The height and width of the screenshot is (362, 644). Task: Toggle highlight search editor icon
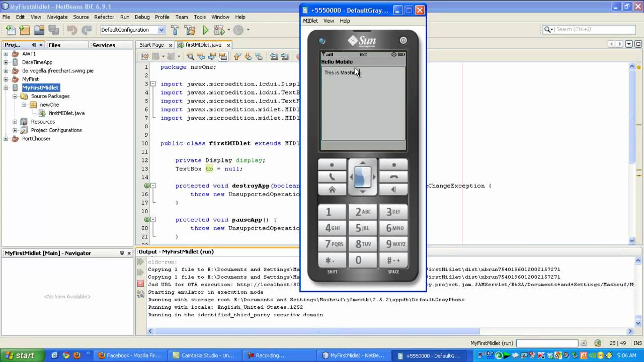tap(222, 56)
